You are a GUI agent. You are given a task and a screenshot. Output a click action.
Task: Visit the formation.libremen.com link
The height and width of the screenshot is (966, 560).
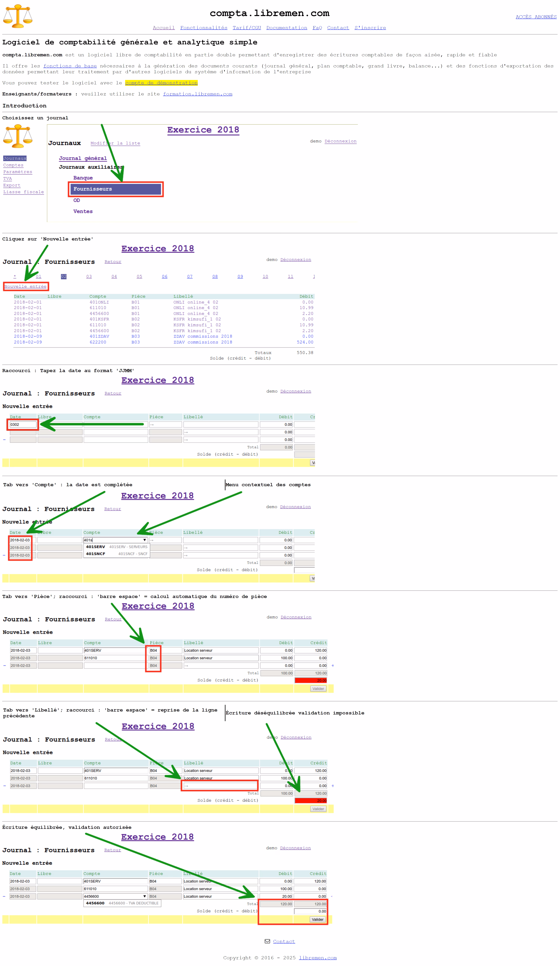pyautogui.click(x=197, y=94)
